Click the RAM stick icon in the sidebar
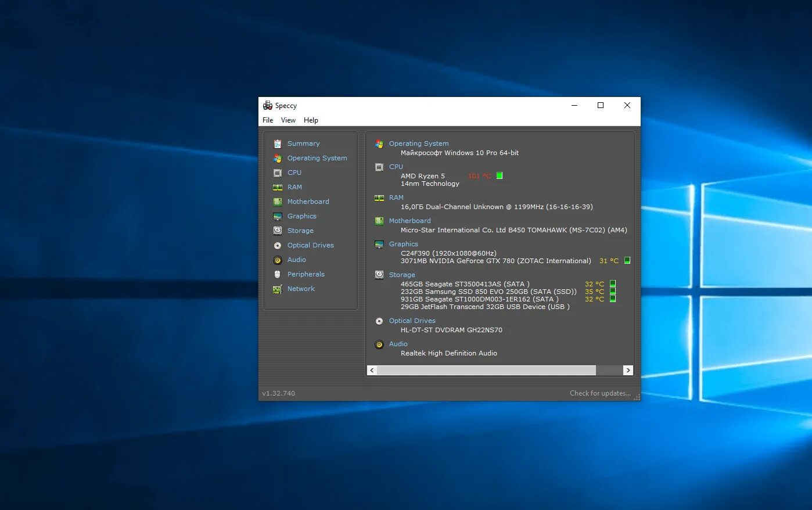 click(278, 187)
